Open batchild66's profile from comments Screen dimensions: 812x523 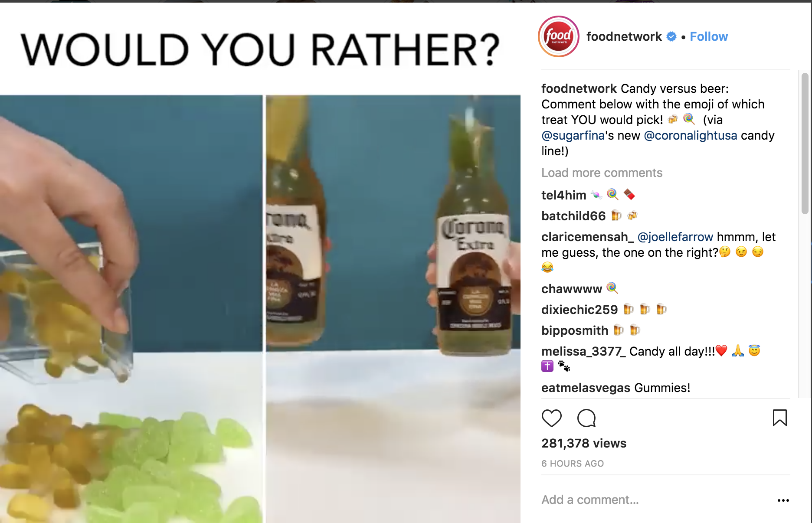pos(573,216)
